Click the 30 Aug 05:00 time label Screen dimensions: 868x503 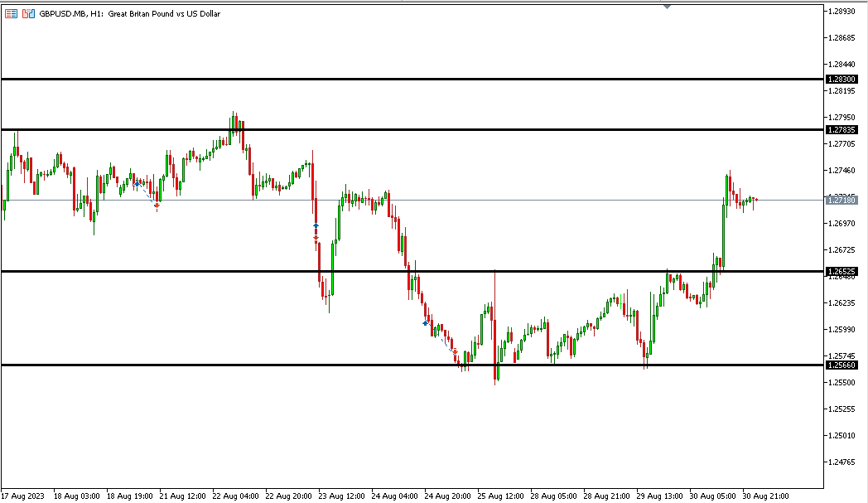click(713, 496)
